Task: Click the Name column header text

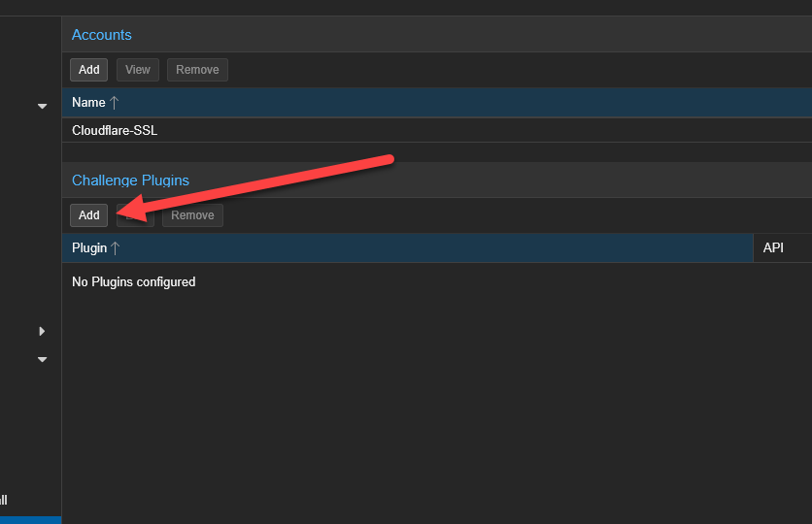Action: 88,103
